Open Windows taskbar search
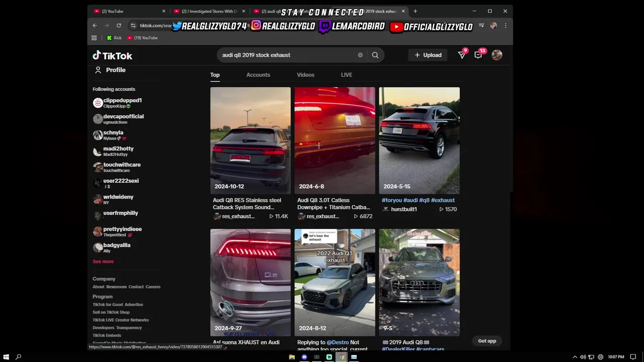This screenshot has height=362, width=644. click(x=19, y=357)
